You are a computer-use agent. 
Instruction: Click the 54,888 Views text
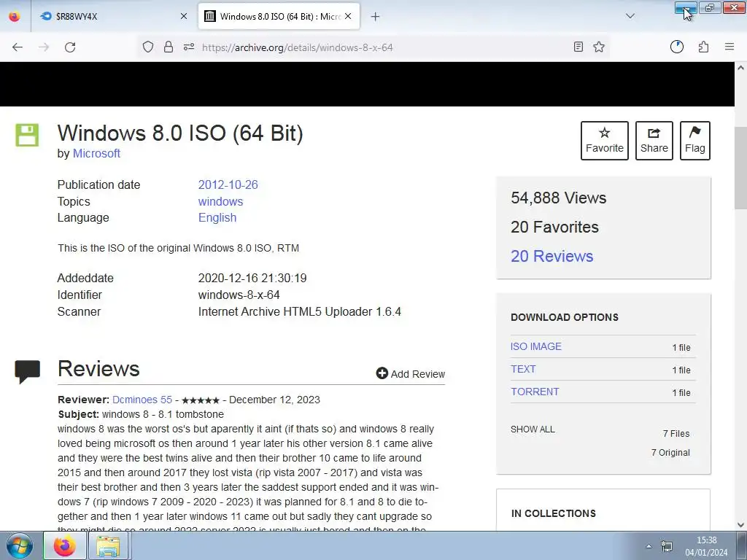pos(558,198)
